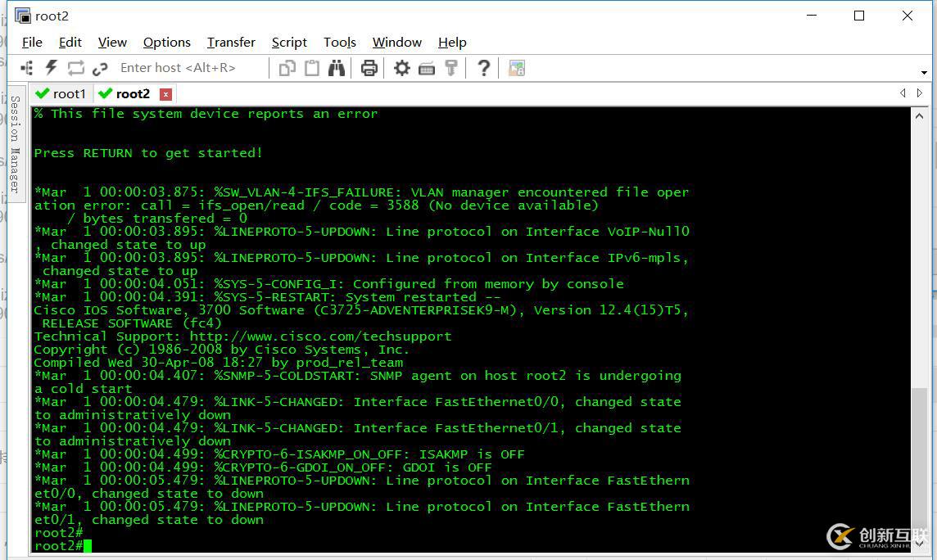Click the Copy toolbar icon
Viewport: 937px width, 560px height.
click(287, 68)
